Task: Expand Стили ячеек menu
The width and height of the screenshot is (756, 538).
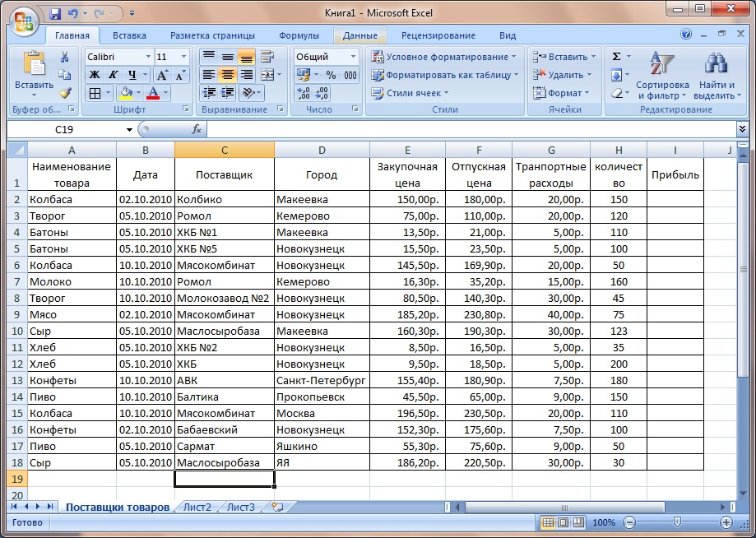Action: pos(410,93)
